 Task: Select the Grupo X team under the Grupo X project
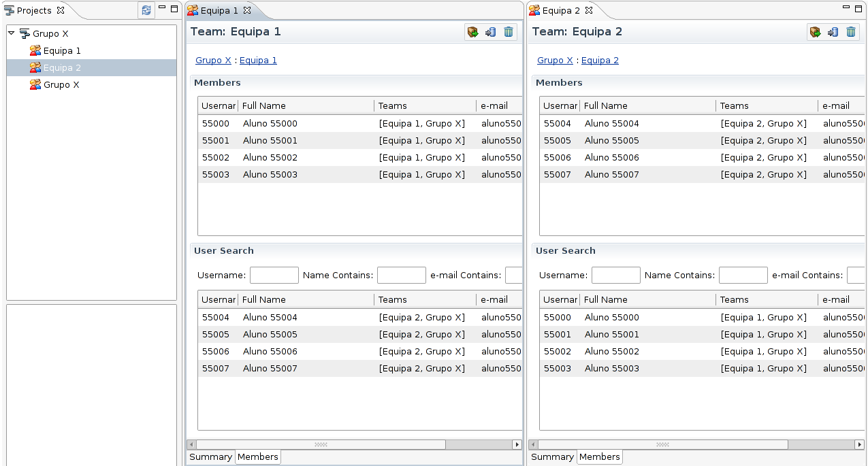tap(61, 85)
